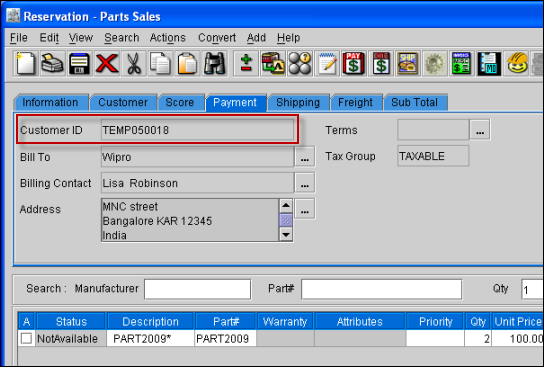The height and width of the screenshot is (367, 544).
Task: Tick the checkbox in the PART2009 row
Action: pyautogui.click(x=26, y=338)
